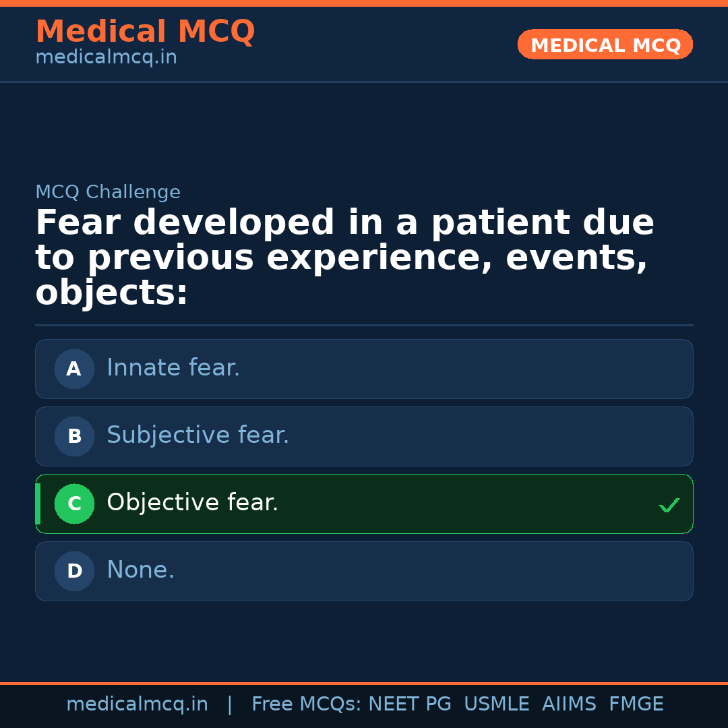
Task: Click the circular B badge icon
Action: tap(74, 436)
